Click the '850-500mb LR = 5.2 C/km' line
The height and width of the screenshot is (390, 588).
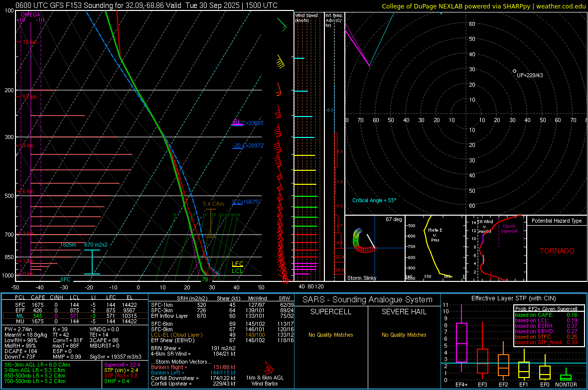click(x=35, y=376)
